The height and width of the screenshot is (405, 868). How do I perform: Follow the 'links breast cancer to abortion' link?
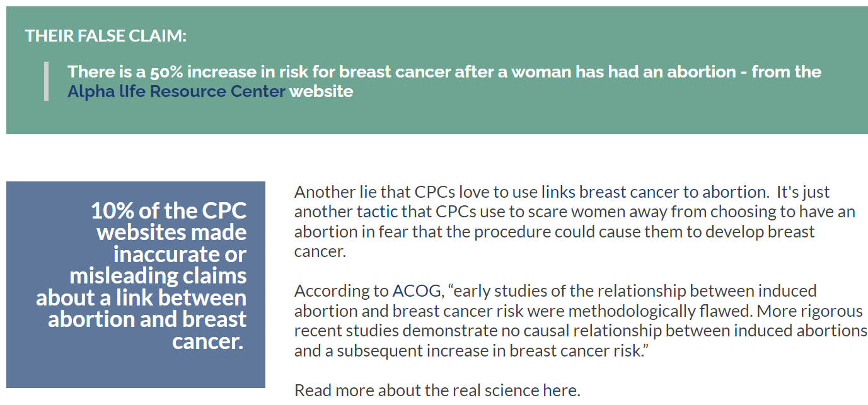click(x=654, y=192)
